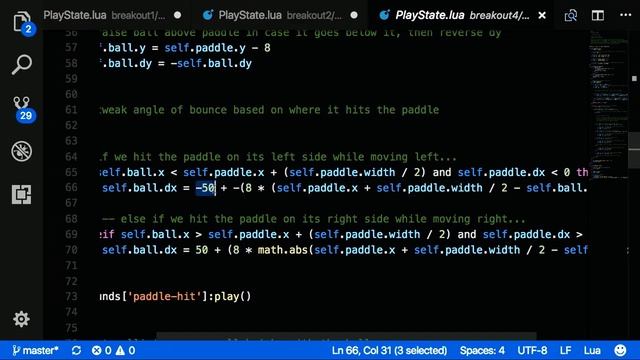Screen dimensions: 640x360
Task: Click line number 57 in gutter
Action: tap(71, 48)
